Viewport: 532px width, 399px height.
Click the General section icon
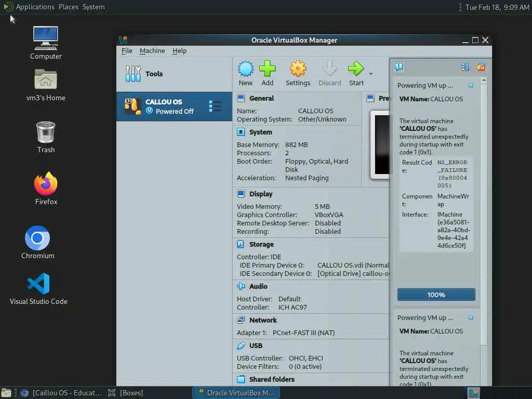(x=241, y=98)
